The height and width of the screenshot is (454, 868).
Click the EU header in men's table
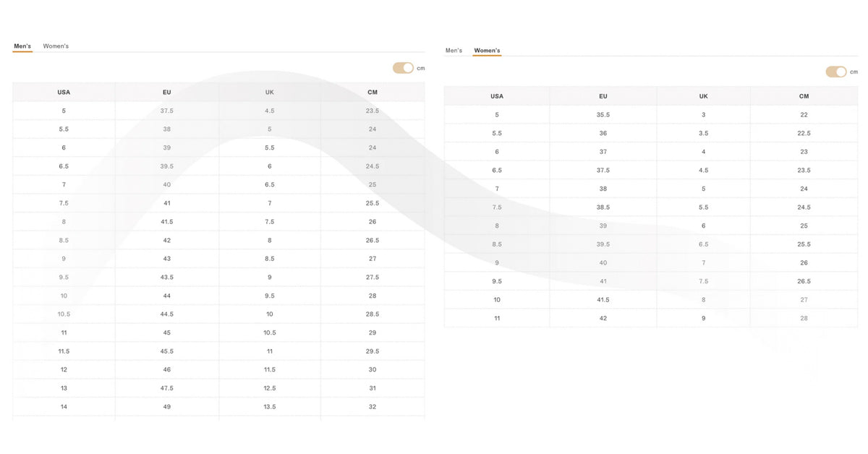(x=167, y=93)
